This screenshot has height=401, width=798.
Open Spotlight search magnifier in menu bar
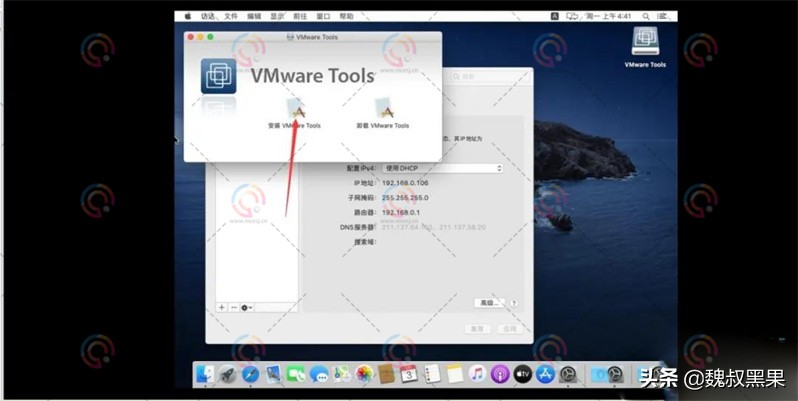[x=646, y=16]
